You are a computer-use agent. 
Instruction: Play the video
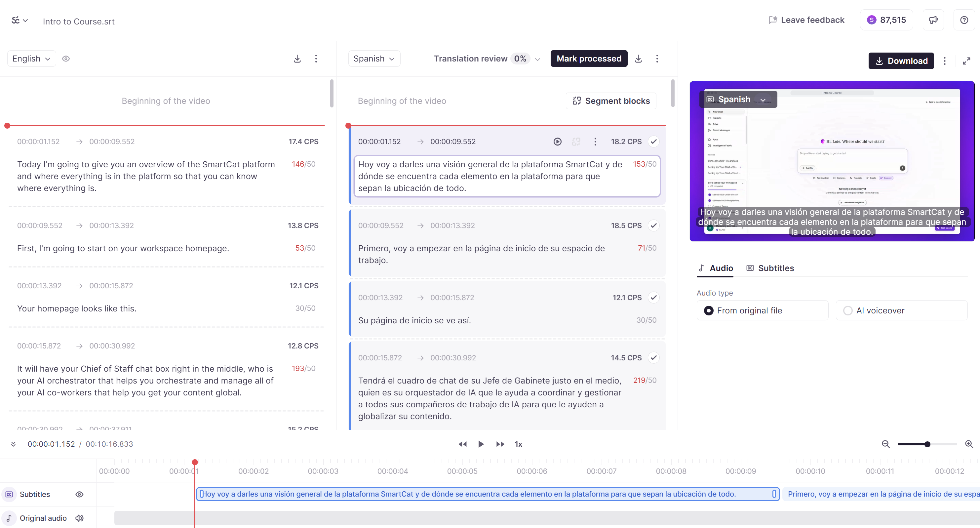pyautogui.click(x=481, y=444)
